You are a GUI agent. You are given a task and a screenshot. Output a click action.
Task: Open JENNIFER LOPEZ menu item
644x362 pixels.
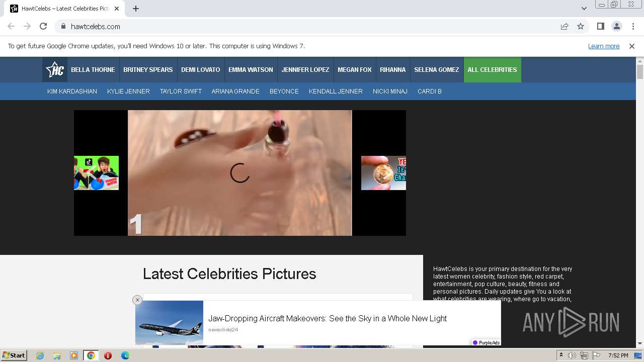pyautogui.click(x=305, y=70)
